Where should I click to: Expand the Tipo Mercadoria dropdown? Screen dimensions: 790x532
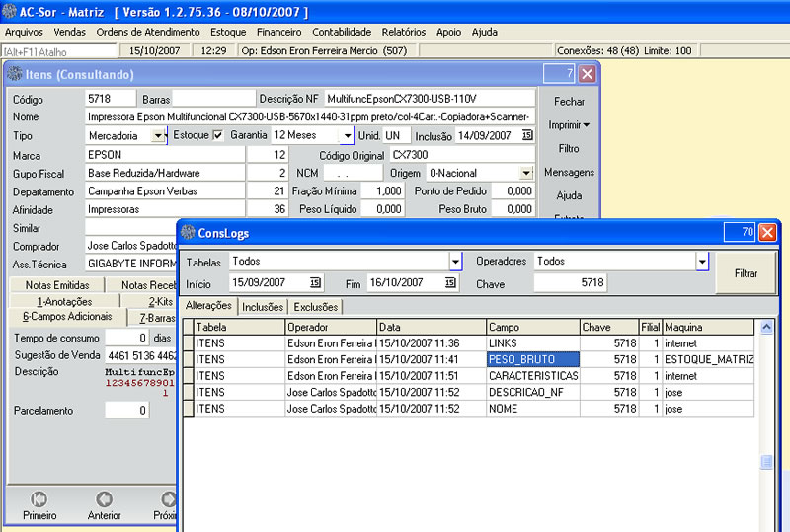tap(159, 135)
